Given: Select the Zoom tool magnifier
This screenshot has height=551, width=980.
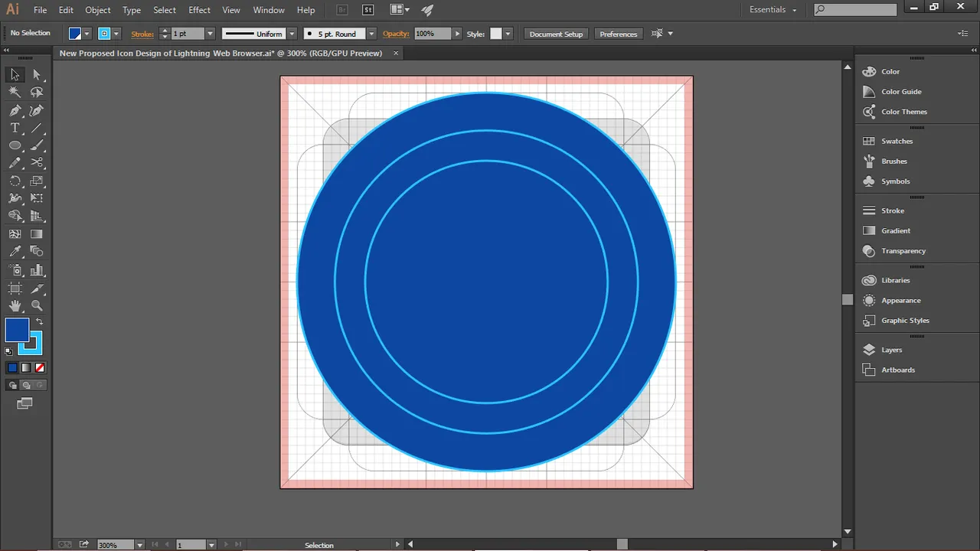Looking at the screenshot, I should click(x=37, y=306).
